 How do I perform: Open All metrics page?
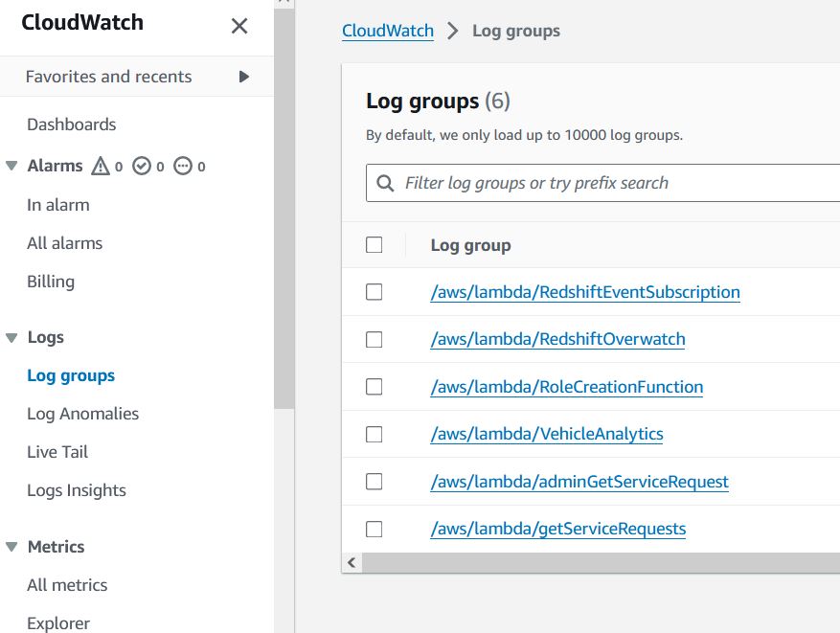[x=67, y=585]
